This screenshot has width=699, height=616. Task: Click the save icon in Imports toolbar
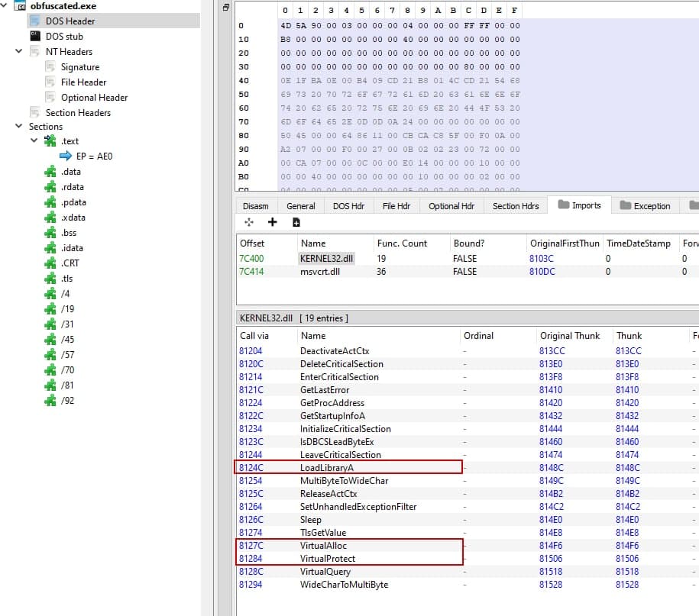click(296, 222)
